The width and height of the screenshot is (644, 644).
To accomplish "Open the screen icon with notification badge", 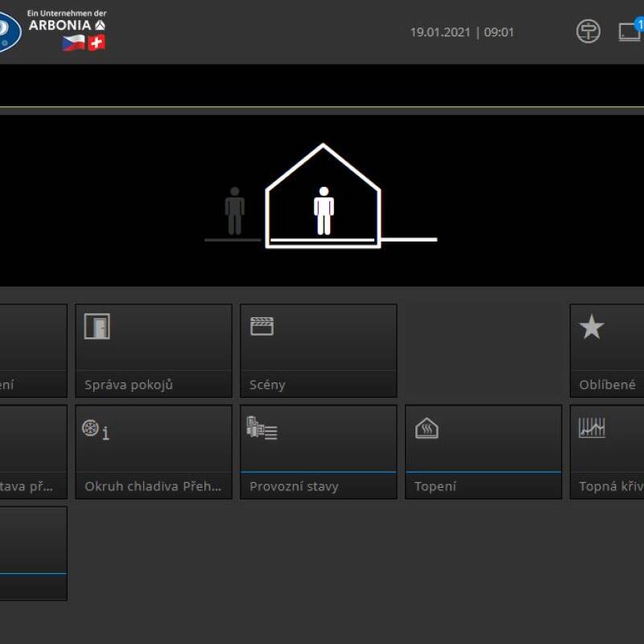I will pos(631,31).
